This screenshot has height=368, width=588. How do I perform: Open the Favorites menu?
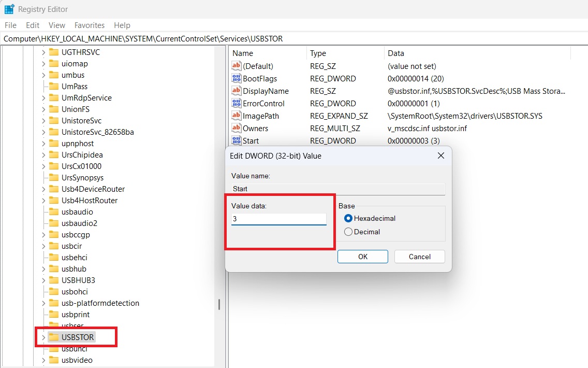coord(89,25)
